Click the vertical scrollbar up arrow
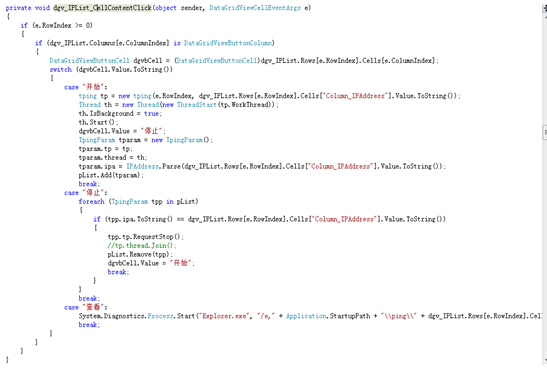The width and height of the screenshot is (547, 369). coord(545,16)
